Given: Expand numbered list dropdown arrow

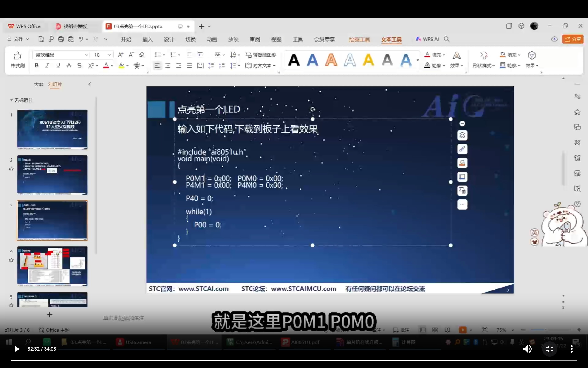Looking at the screenshot, I should click(179, 55).
